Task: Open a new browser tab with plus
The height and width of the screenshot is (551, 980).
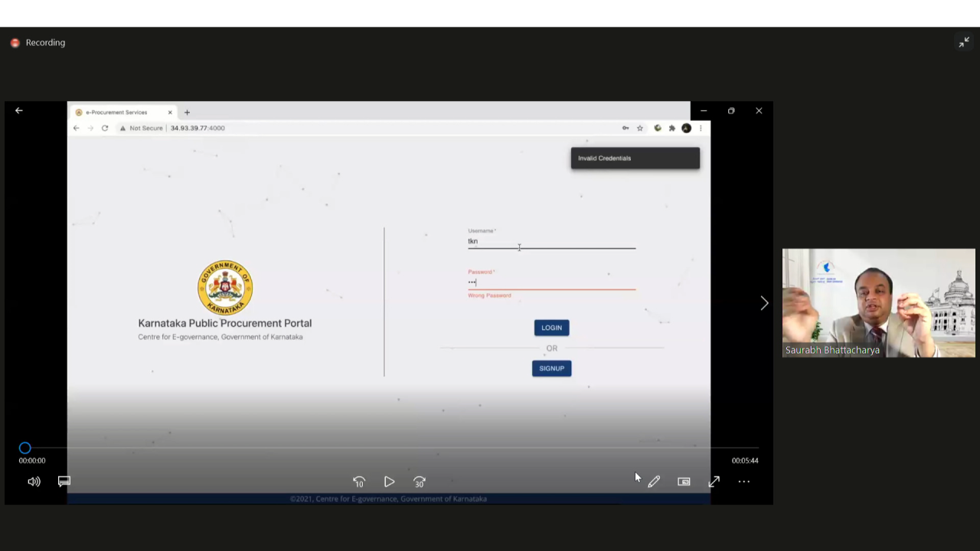Action: pos(187,112)
